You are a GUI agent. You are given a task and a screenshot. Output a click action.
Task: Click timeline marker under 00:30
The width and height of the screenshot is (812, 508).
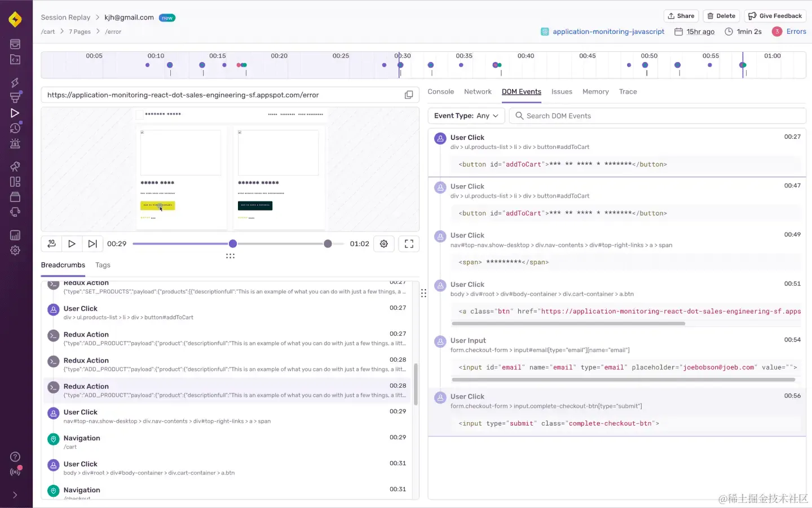(x=400, y=65)
